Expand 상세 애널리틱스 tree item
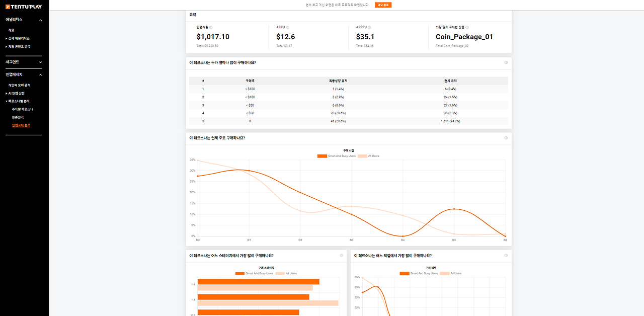 (x=18, y=38)
